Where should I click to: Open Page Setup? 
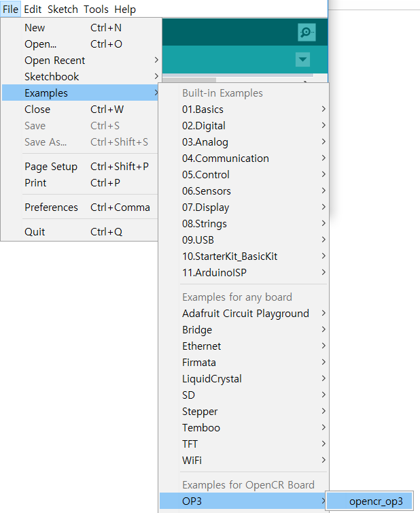pos(80,167)
